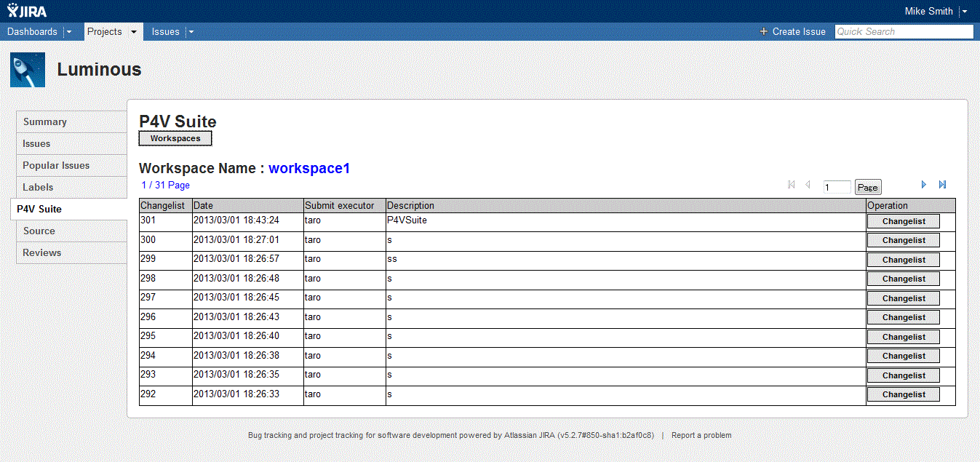This screenshot has height=462, width=980.
Task: Go to next page arrow icon
Action: pyautogui.click(x=924, y=185)
